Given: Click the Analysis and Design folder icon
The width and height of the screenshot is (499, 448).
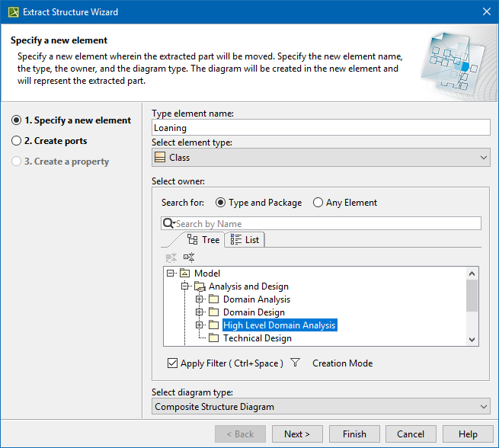Looking at the screenshot, I should click(x=200, y=286).
